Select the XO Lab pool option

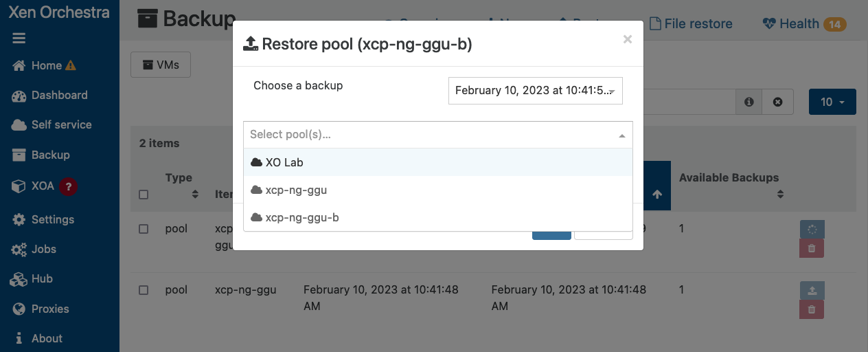point(438,162)
